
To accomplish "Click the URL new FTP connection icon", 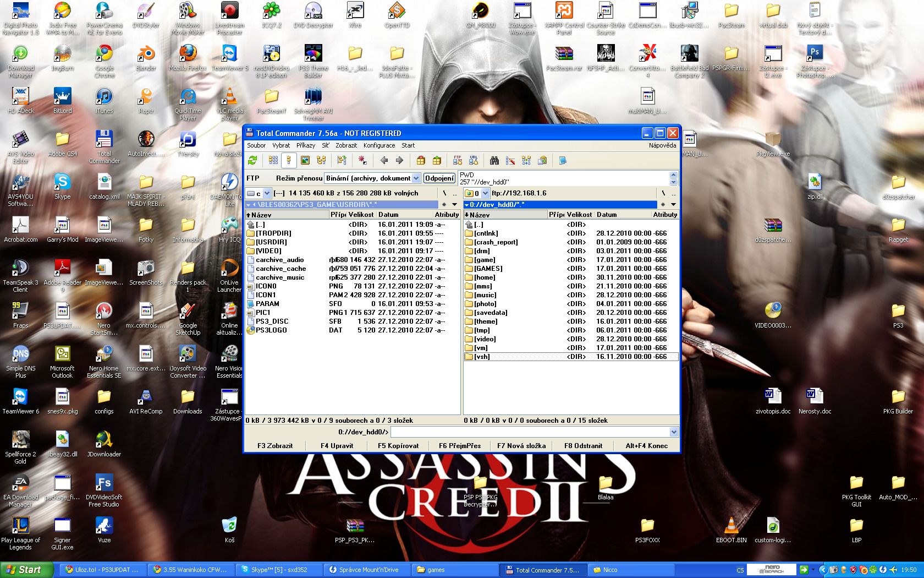I will point(474,160).
